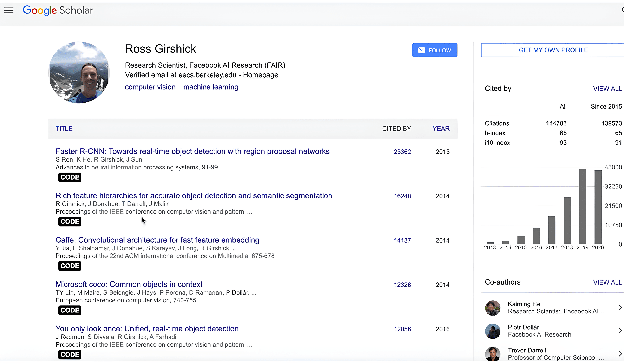
Task: Open CODE badge under Microsoft coco paper
Action: pyautogui.click(x=70, y=310)
